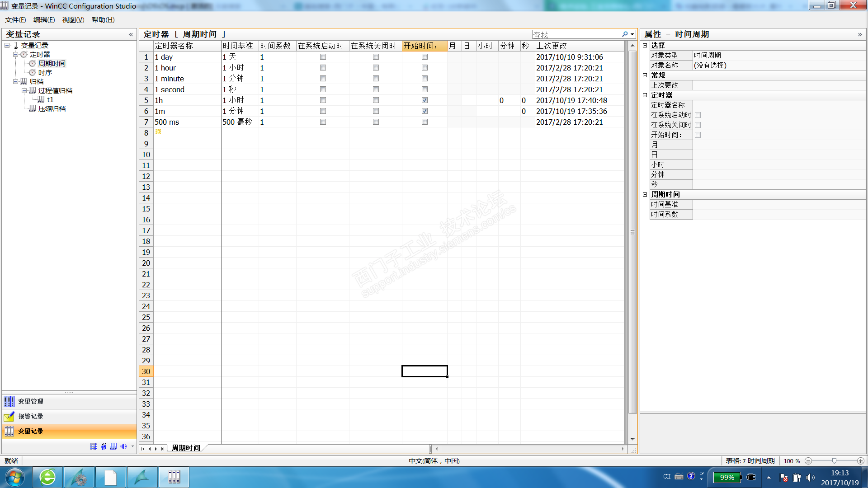Click Internet Explorer icon in taskbar
Viewport: 868px width, 488px height.
[x=47, y=477]
